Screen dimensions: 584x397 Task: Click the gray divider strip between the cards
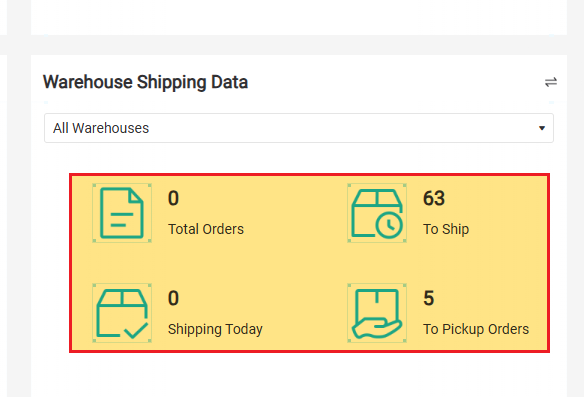tap(292, 45)
